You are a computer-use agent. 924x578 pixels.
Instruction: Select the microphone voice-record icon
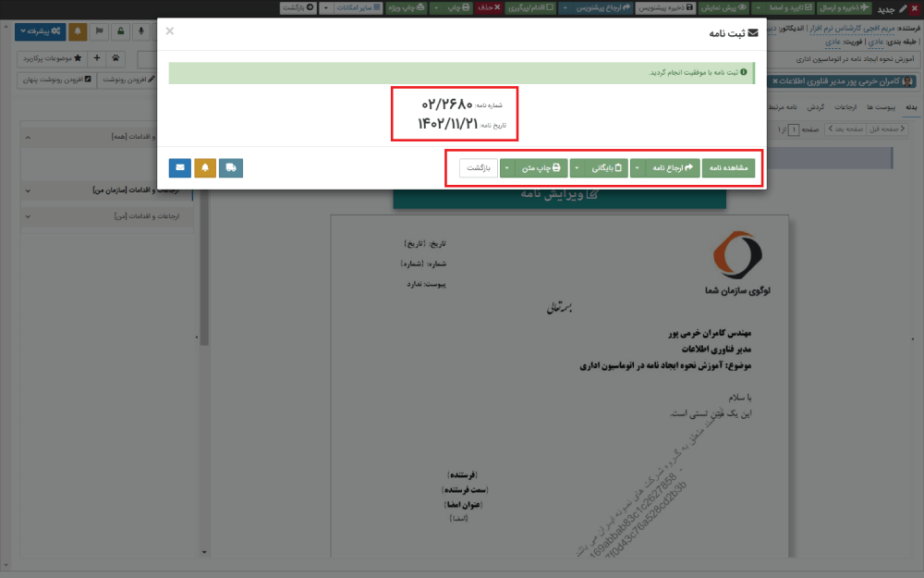point(141,31)
